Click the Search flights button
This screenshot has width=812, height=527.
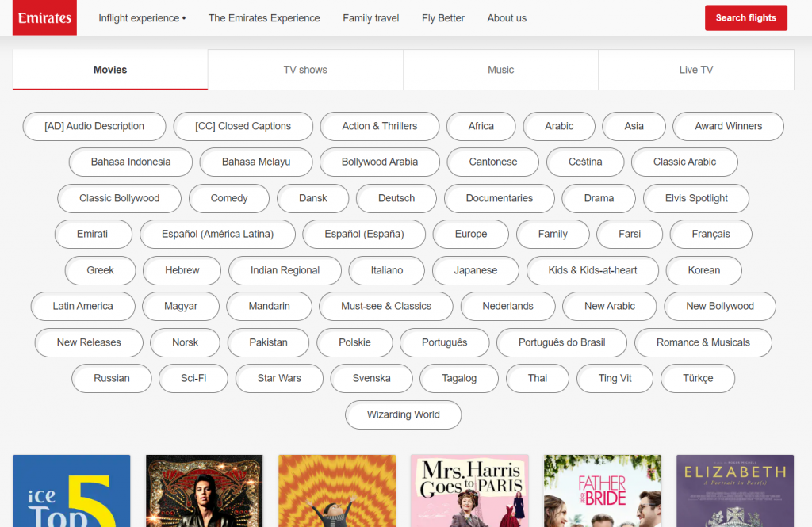coord(746,18)
